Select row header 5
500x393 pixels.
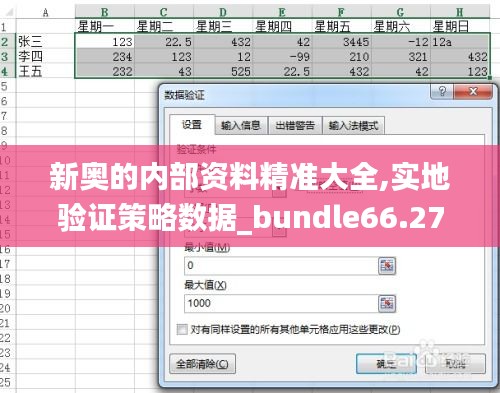[x=8, y=86]
